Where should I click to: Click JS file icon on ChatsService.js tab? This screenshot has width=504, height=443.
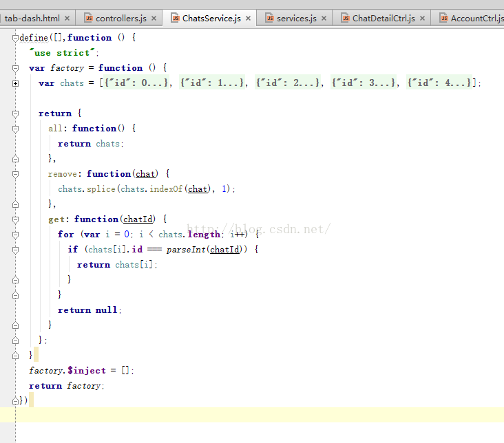(175, 18)
